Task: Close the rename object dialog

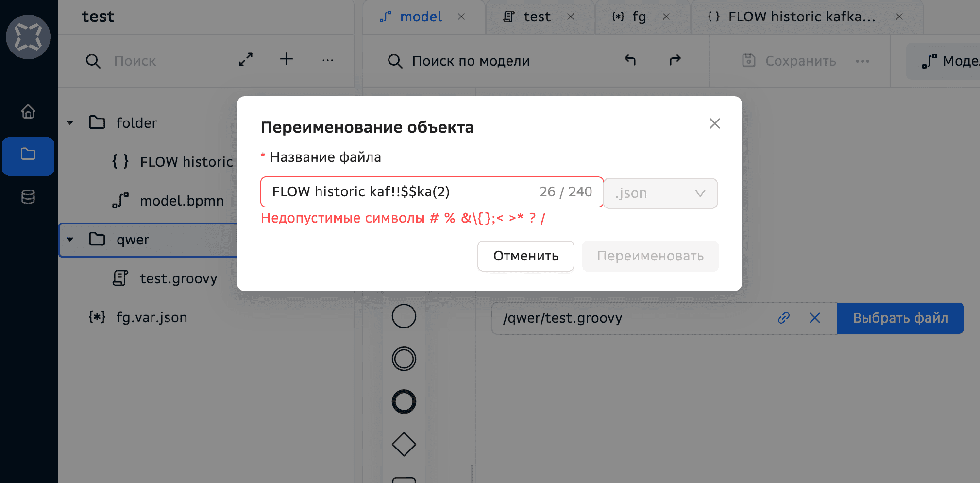Action: click(714, 123)
